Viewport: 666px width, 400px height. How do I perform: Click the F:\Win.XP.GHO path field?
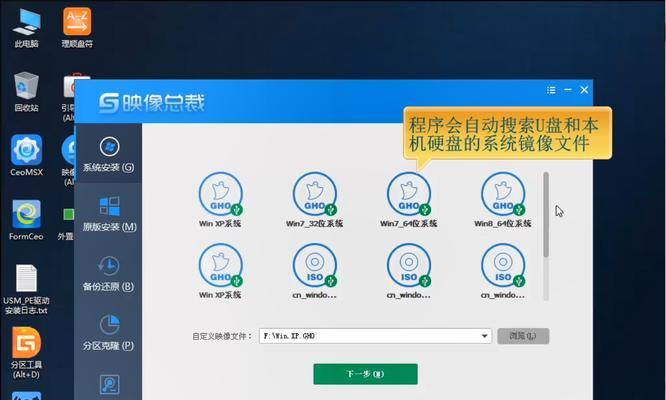[375, 336]
